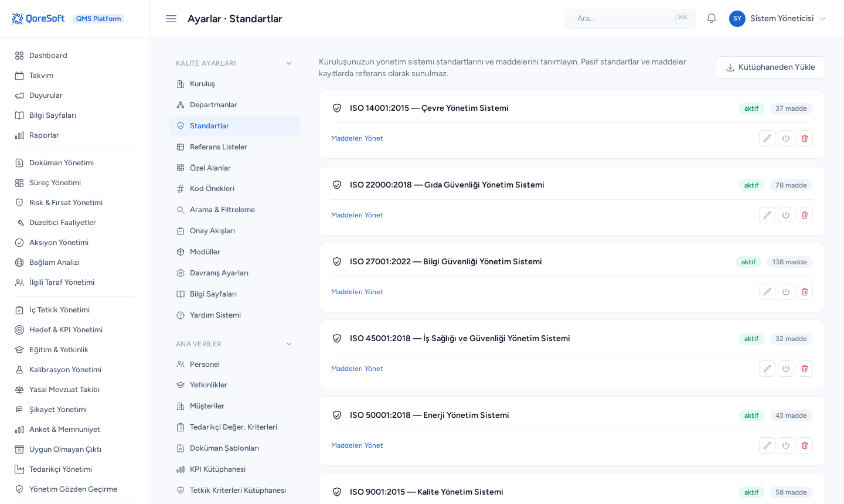844x504 pixels.
Task: Edit ISO 22000:2018 with pencil icon
Action: pos(767,215)
